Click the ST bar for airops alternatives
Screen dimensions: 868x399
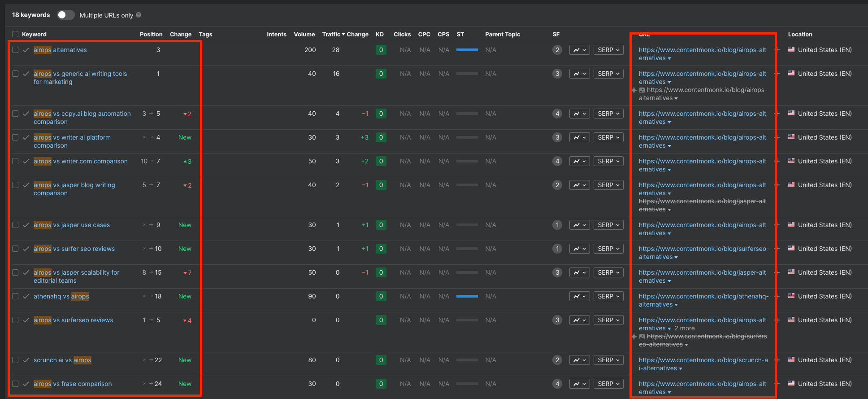pyautogui.click(x=467, y=50)
